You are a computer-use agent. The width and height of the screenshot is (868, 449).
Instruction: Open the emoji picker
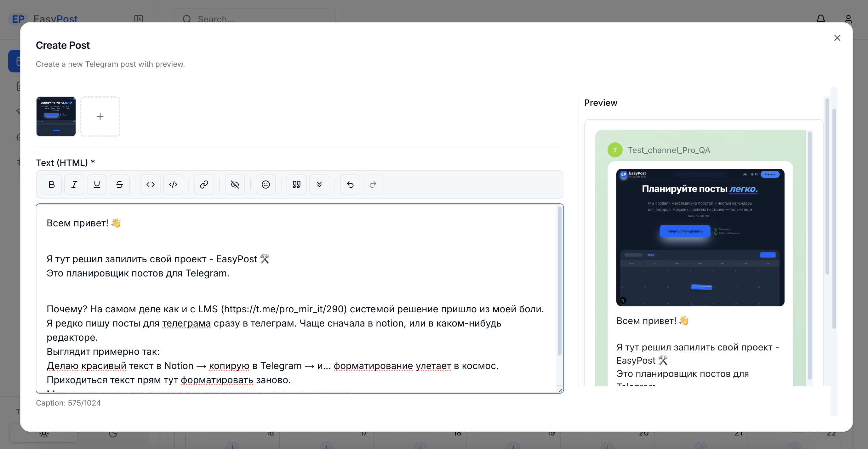pos(266,184)
